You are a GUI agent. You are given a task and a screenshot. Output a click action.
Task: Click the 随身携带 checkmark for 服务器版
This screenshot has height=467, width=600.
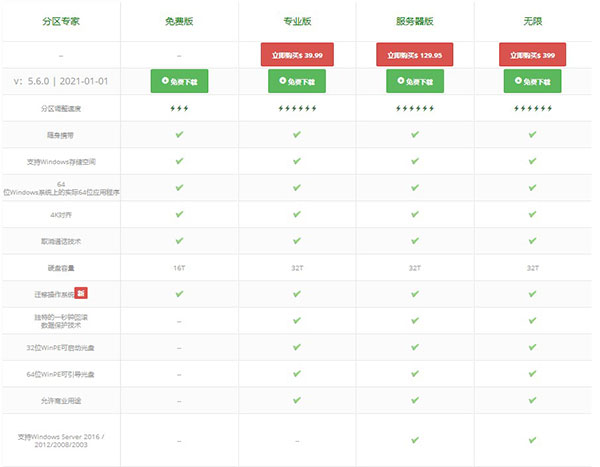tap(415, 134)
